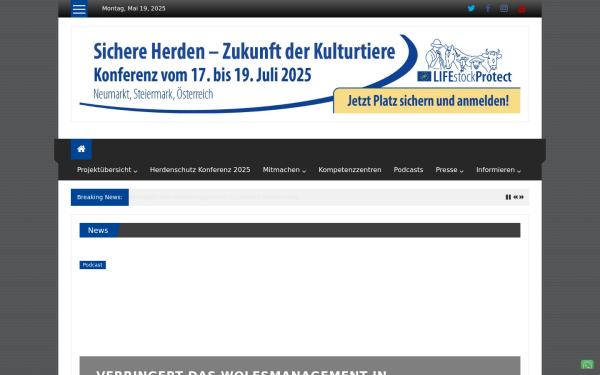Screen dimensions: 600x375
Task: Show previous breaking news item
Action: [x=515, y=197]
